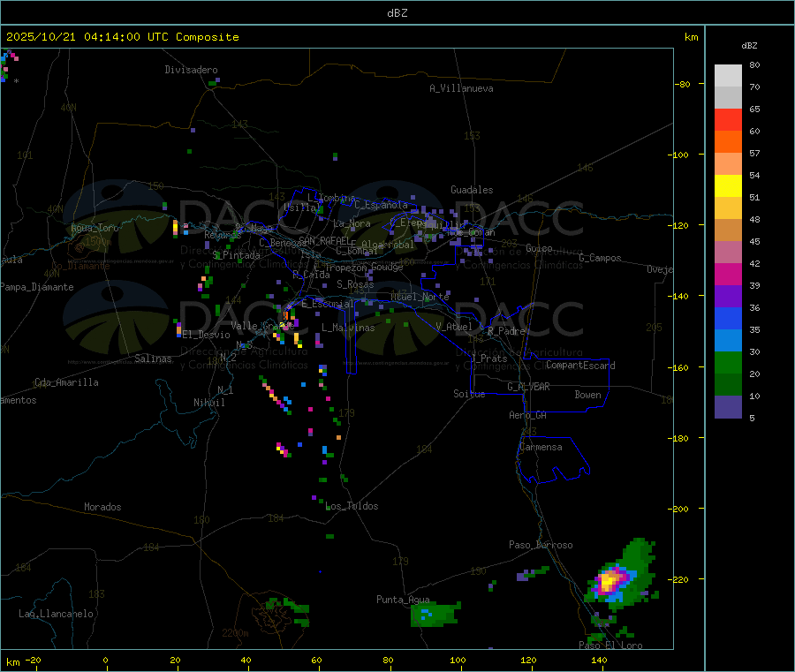Click the pink 45 dBZ legend swatch

pos(728,252)
